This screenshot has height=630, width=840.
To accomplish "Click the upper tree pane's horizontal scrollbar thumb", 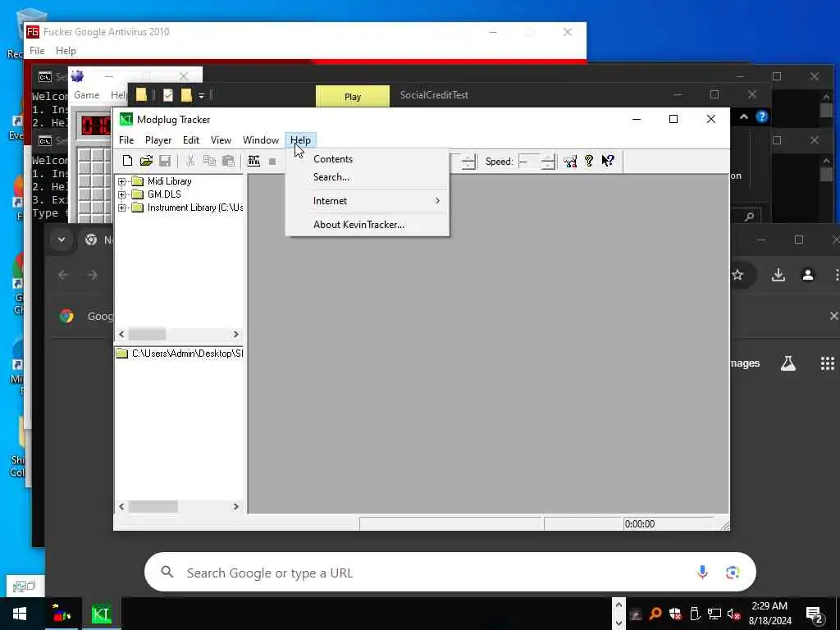I will pyautogui.click(x=148, y=335).
